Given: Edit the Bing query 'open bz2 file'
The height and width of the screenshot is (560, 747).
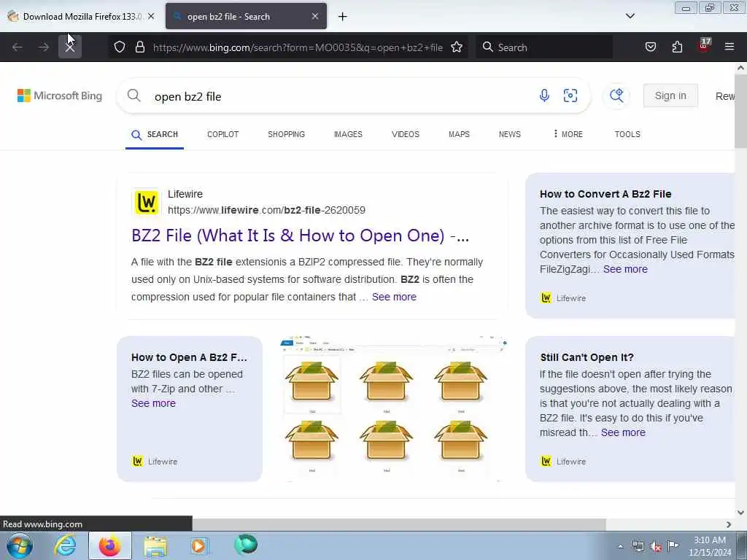Looking at the screenshot, I should click(x=187, y=97).
